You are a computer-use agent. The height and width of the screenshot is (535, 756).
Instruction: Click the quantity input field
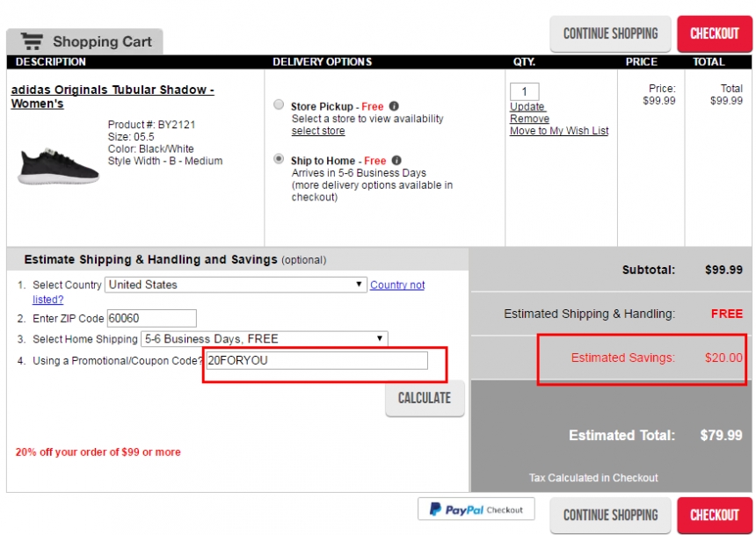click(x=525, y=91)
